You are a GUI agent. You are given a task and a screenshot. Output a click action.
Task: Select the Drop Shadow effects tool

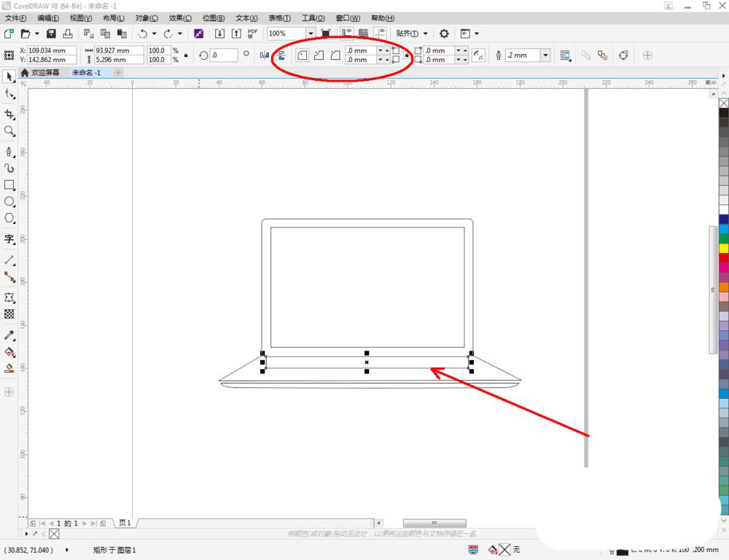(9, 297)
